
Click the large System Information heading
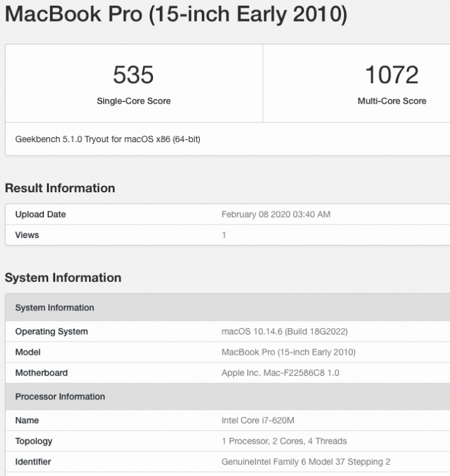(63, 278)
